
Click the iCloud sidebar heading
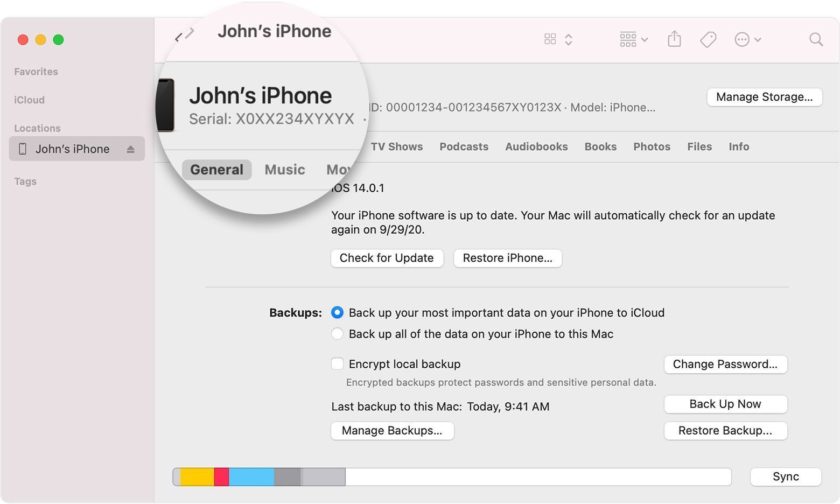(x=30, y=100)
